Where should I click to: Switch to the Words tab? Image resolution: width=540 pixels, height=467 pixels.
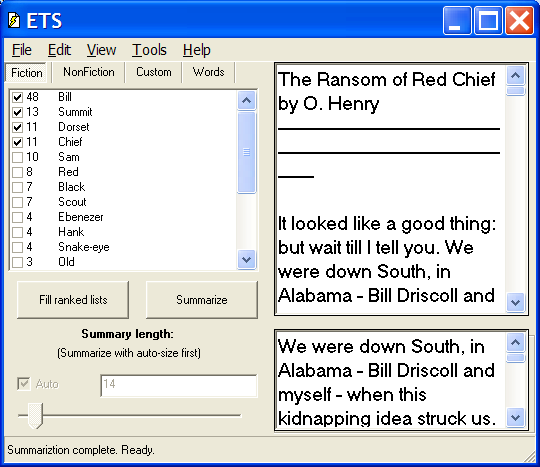[209, 72]
